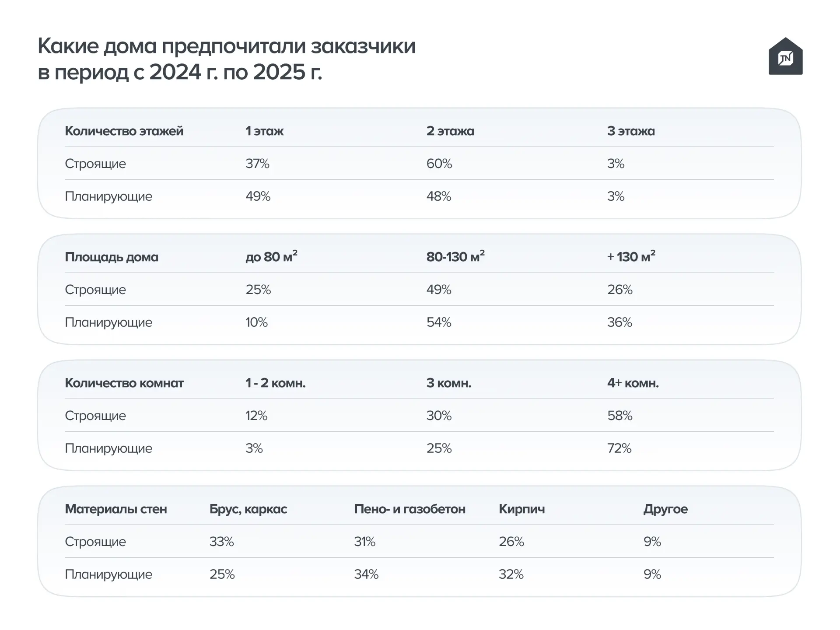The height and width of the screenshot is (630, 840).
Task: Select the 60% value for two-storey builders
Action: click(439, 164)
